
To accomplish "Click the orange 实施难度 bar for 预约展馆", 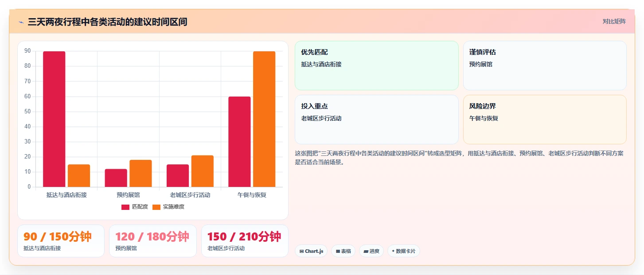I will pos(141,174).
